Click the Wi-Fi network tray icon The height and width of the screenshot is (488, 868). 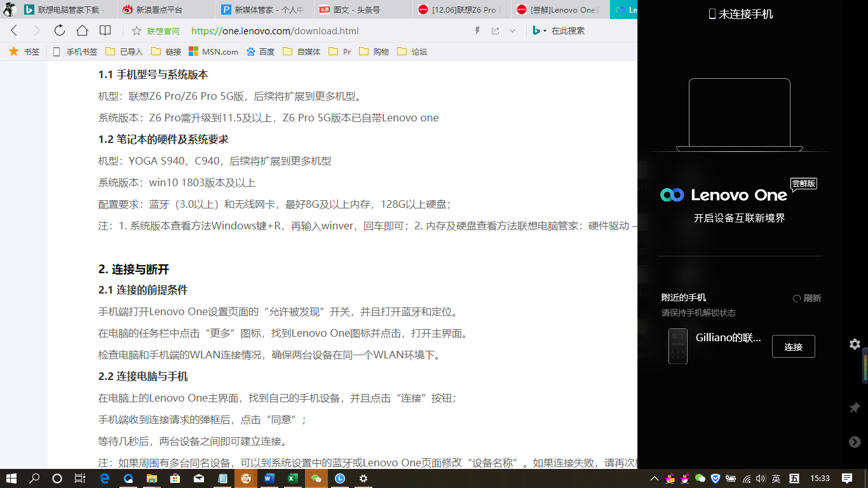pos(746,478)
